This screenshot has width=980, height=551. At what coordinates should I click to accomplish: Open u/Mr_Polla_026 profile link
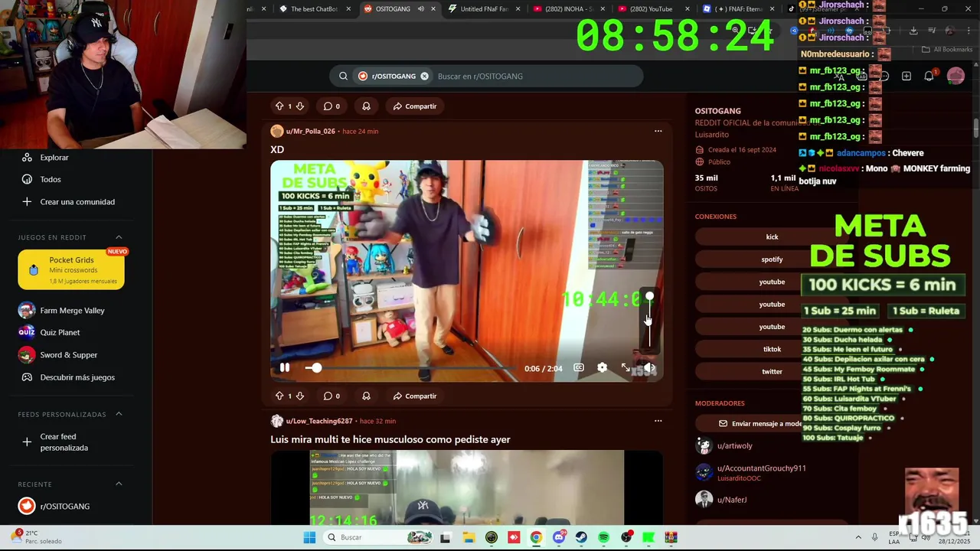310,132
